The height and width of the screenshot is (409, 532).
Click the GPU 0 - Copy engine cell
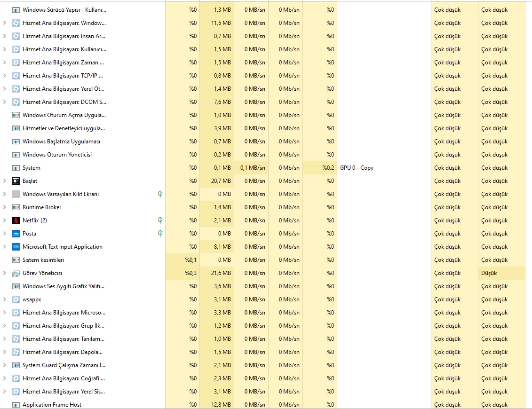point(357,168)
